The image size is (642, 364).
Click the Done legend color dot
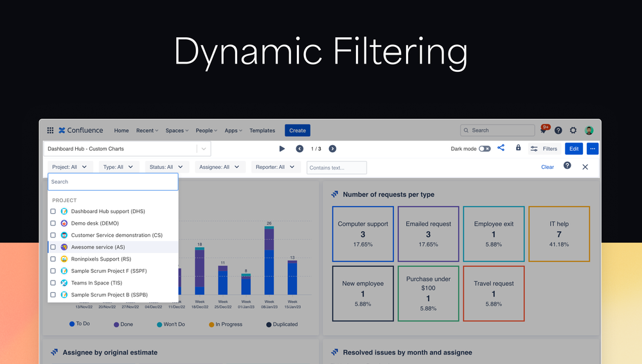116,325
